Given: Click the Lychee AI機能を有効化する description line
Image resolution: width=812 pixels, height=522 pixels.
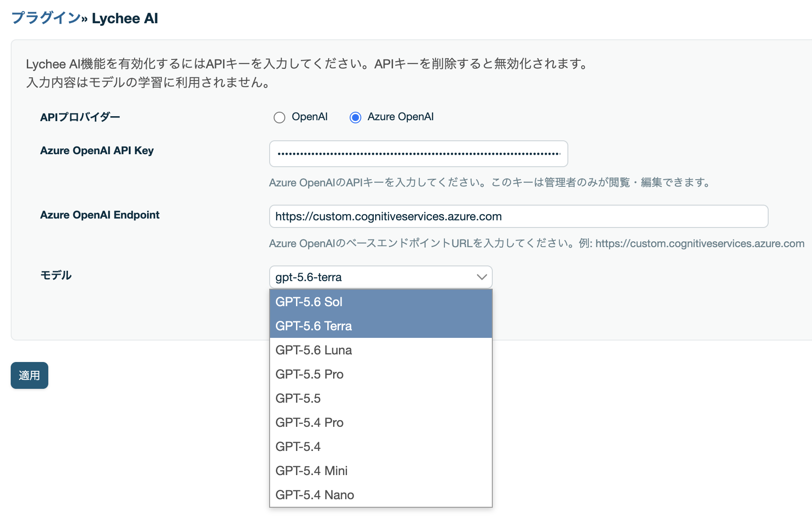Looking at the screenshot, I should [x=307, y=64].
